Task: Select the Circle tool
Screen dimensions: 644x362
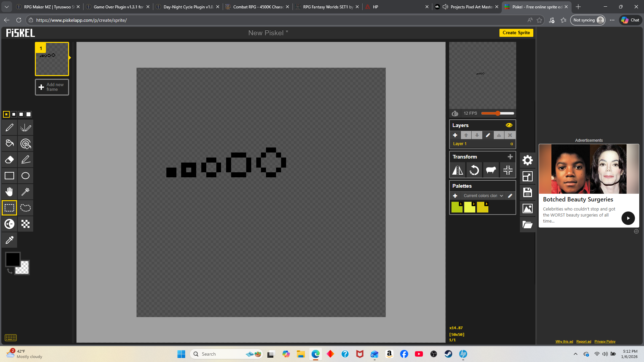Action: click(25, 176)
